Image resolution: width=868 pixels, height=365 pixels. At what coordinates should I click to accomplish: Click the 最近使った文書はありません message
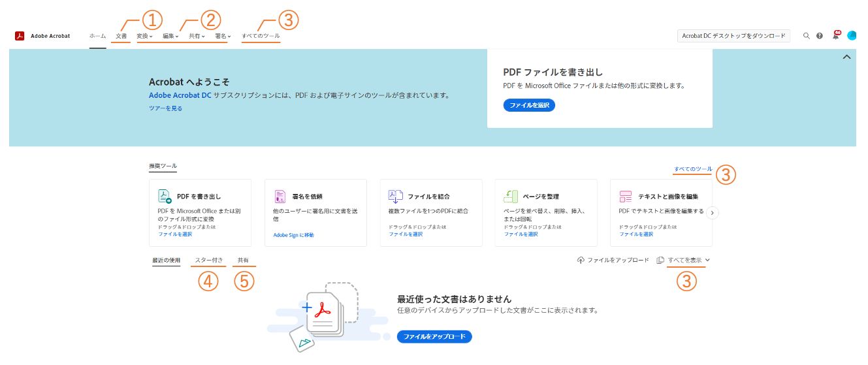[454, 299]
